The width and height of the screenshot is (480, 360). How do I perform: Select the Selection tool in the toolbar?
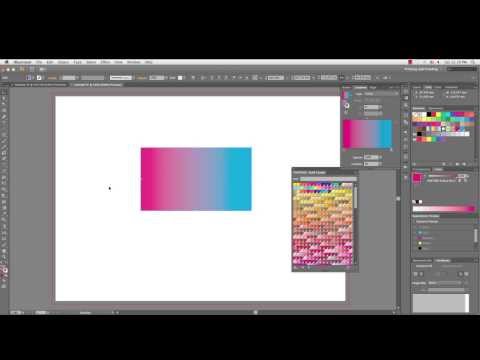tap(4, 92)
